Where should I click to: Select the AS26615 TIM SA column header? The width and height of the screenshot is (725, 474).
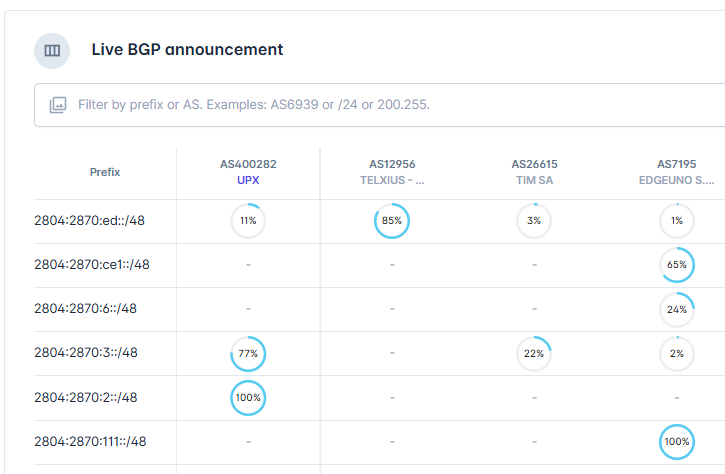(x=534, y=172)
